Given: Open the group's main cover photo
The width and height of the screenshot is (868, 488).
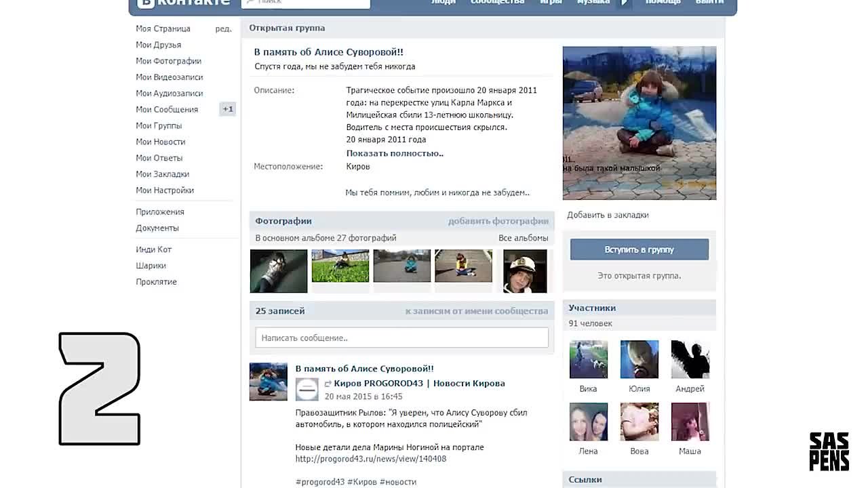Looking at the screenshot, I should point(639,123).
